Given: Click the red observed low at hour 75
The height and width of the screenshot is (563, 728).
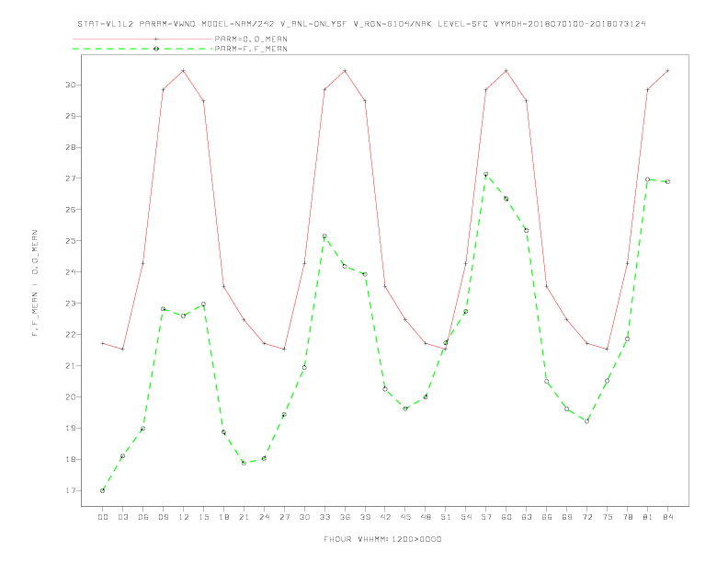Looking at the screenshot, I should pos(608,349).
